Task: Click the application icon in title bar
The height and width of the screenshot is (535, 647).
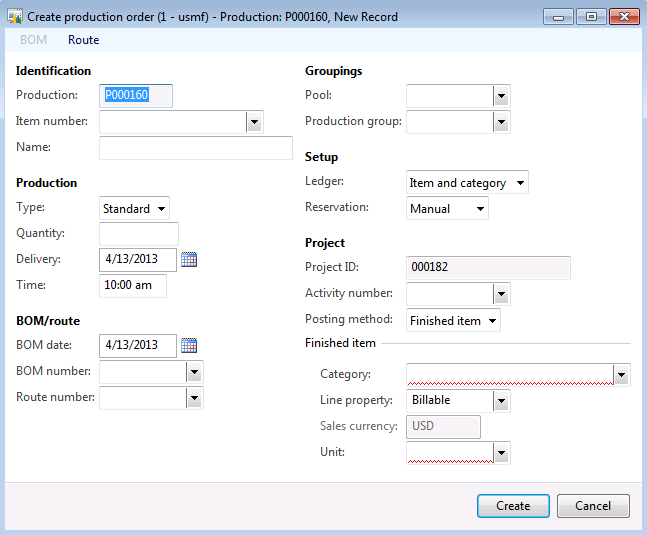Action: (x=14, y=17)
